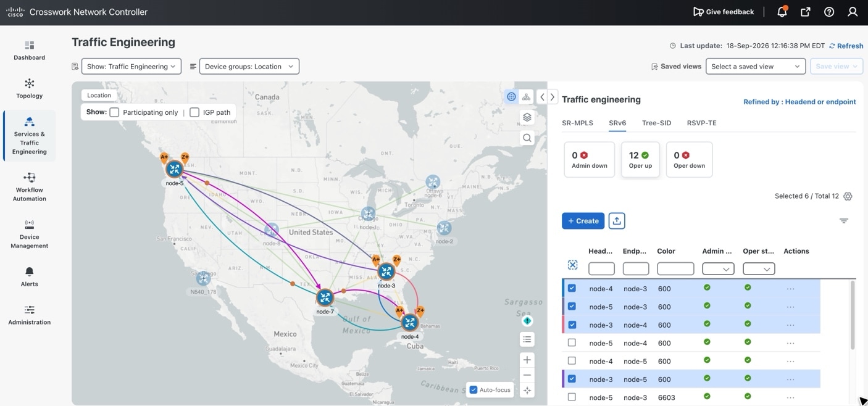Enable the IGP path checkbox
This screenshot has width=868, height=406.
[x=194, y=112]
